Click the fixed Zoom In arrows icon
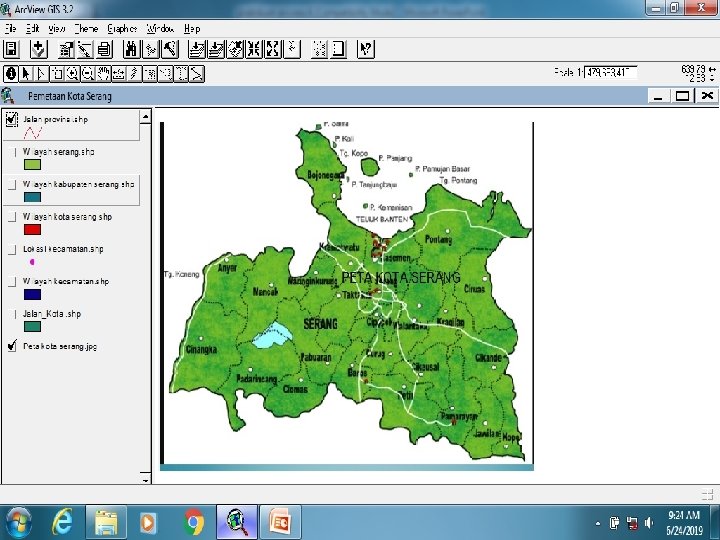 (x=254, y=49)
